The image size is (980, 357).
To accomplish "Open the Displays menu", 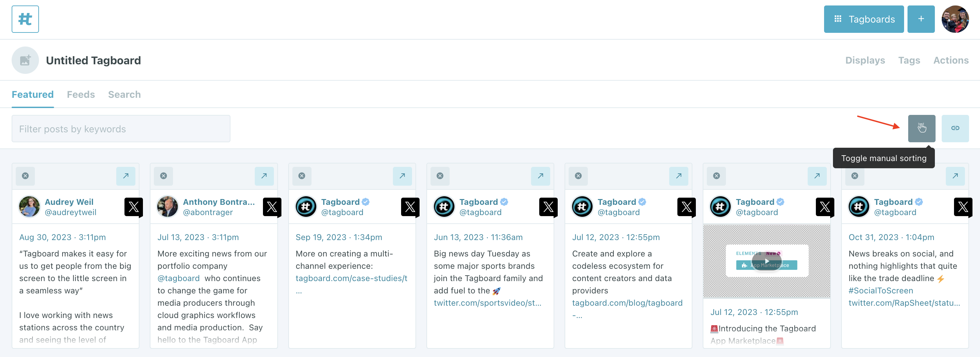I will coord(865,60).
